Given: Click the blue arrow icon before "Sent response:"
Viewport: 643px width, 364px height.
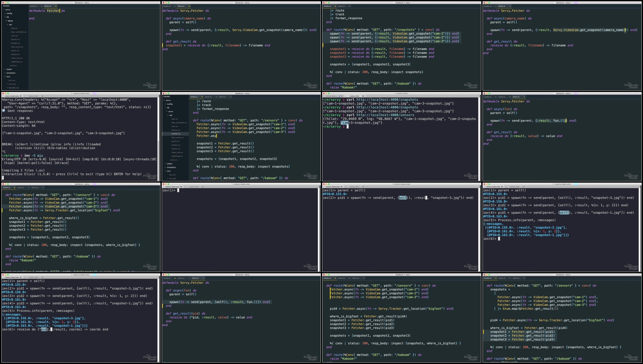Looking at the screenshot, I should [4, 111].
